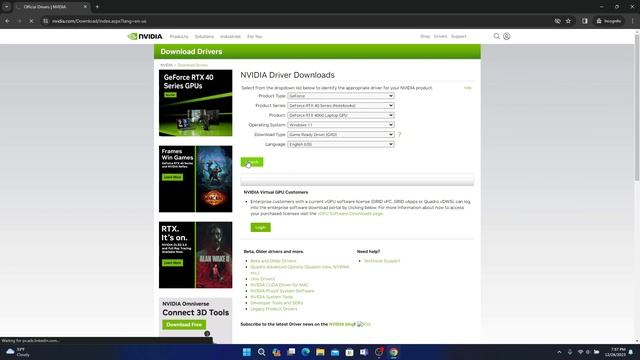Open the Operating System dropdown
The height and width of the screenshot is (360, 640).
point(340,125)
